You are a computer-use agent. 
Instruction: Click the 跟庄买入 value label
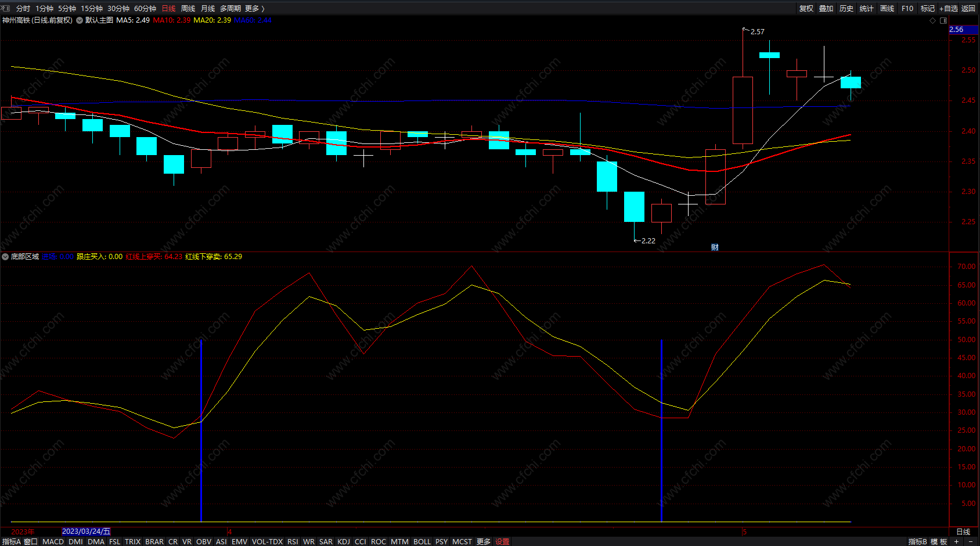pyautogui.click(x=100, y=257)
